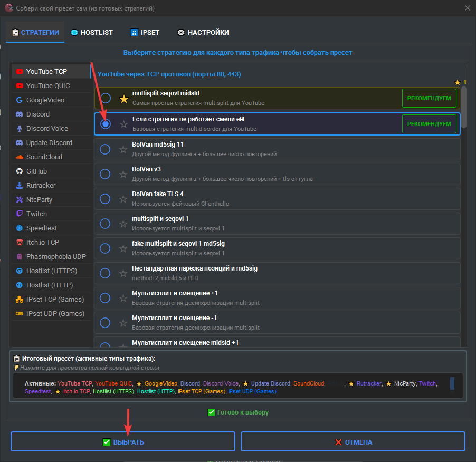The height and width of the screenshot is (462, 476).
Task: Click the Update Discord icon
Action: (20, 143)
